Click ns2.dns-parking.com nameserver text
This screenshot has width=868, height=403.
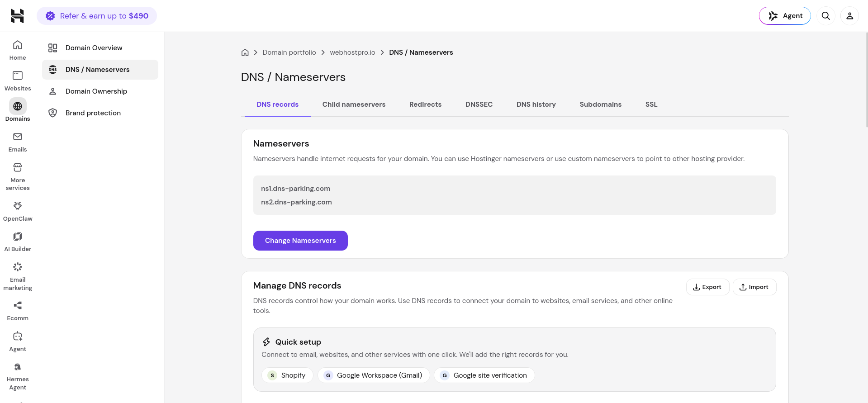(296, 202)
